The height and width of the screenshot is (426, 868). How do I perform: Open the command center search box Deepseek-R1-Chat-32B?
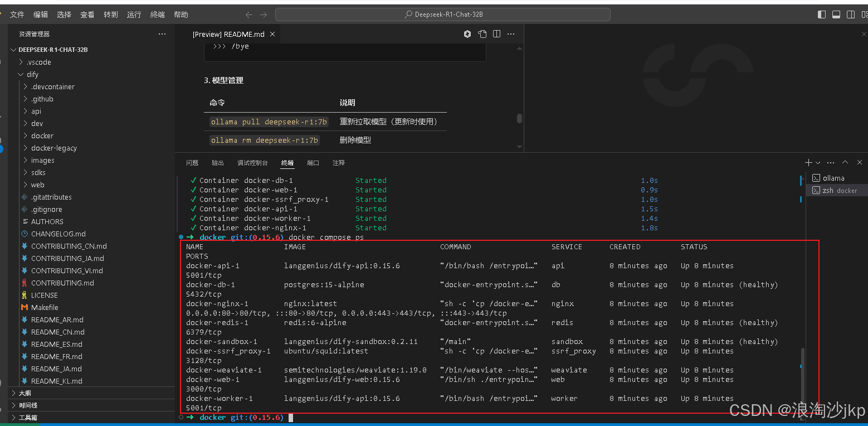click(x=443, y=15)
